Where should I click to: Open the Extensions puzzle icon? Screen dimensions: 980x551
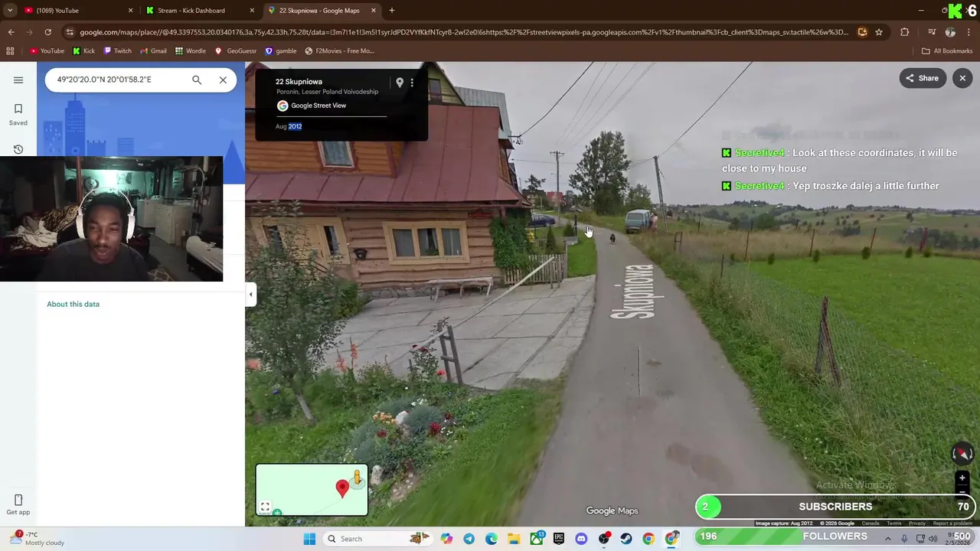(x=905, y=32)
